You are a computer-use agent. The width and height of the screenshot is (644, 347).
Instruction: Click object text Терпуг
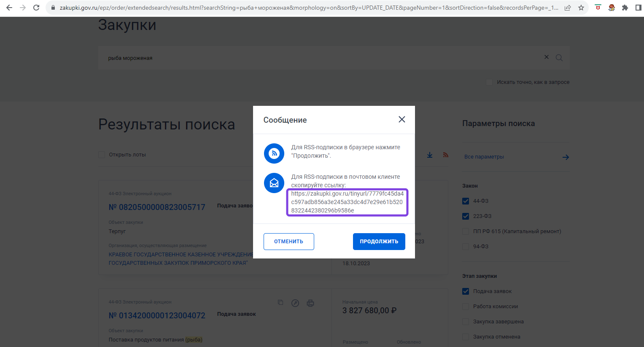(117, 231)
